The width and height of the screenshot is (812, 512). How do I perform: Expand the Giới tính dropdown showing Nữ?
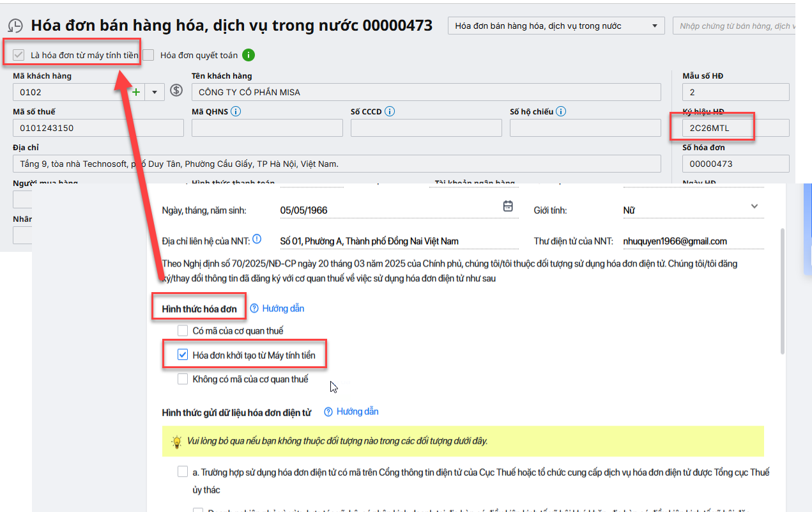755,206
